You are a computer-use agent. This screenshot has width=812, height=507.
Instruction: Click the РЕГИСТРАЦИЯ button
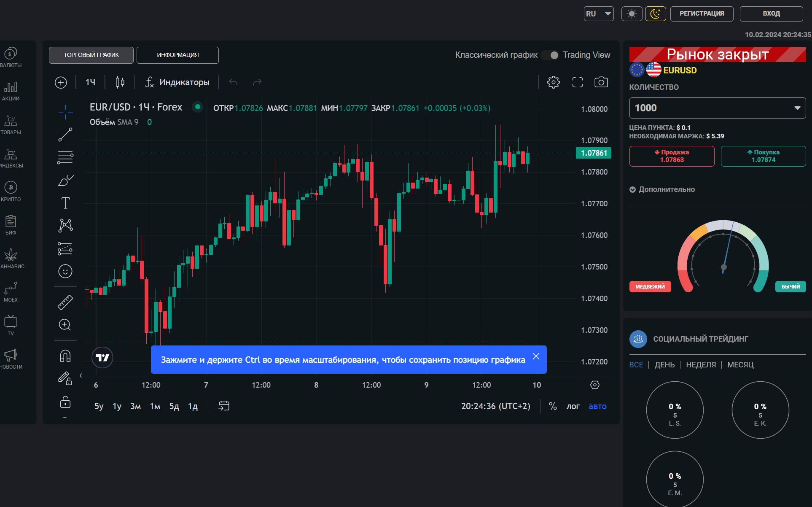[x=702, y=14]
